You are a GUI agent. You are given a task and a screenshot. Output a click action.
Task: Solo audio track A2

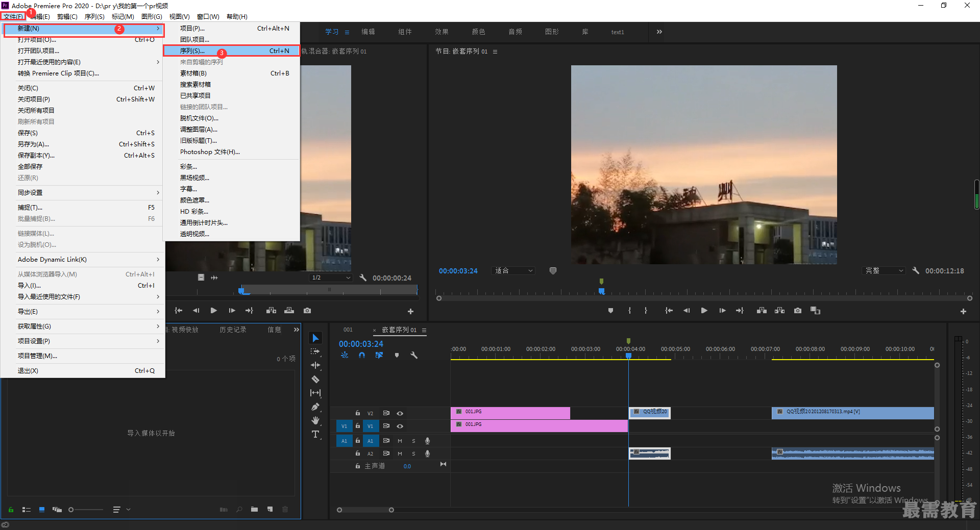click(x=413, y=453)
